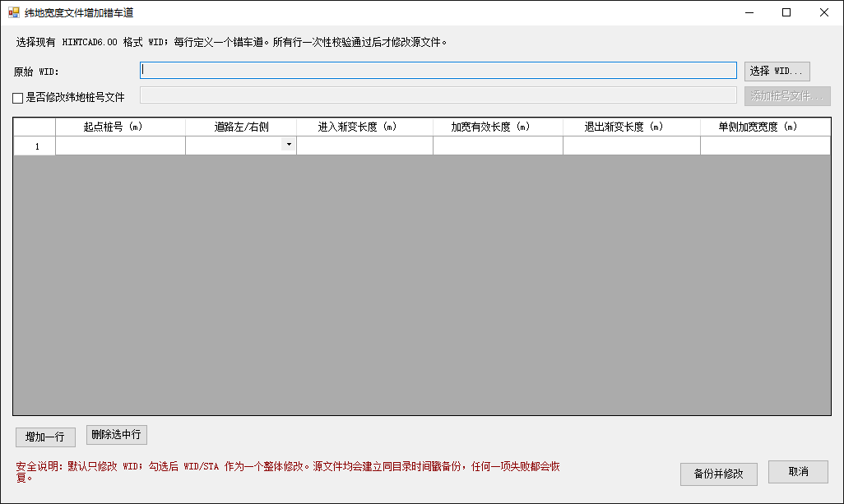Click the 道路左/右侧 column header

(x=240, y=127)
